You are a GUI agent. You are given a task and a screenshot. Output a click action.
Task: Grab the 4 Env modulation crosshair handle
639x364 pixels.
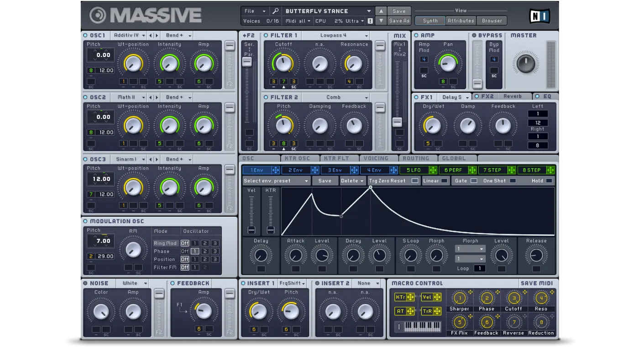click(393, 170)
